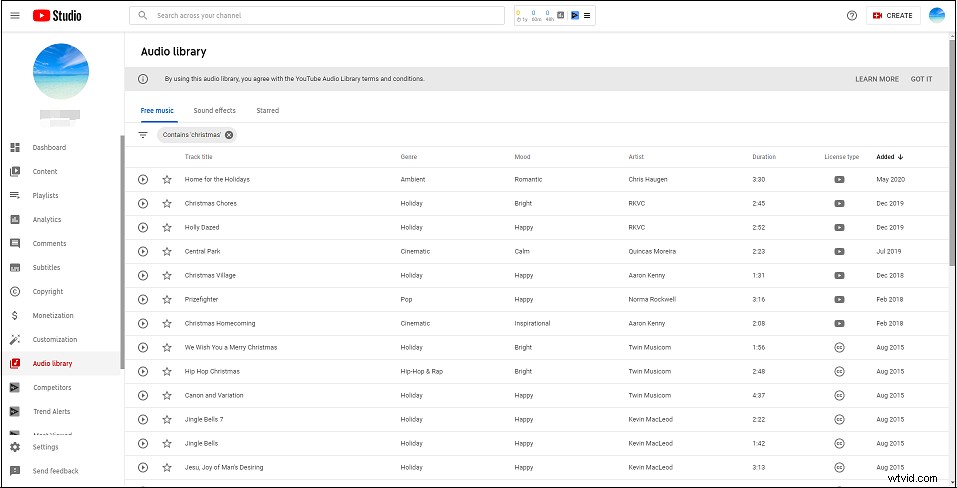Open the hamburger menu next to YouTube Studio logo

pos(14,15)
